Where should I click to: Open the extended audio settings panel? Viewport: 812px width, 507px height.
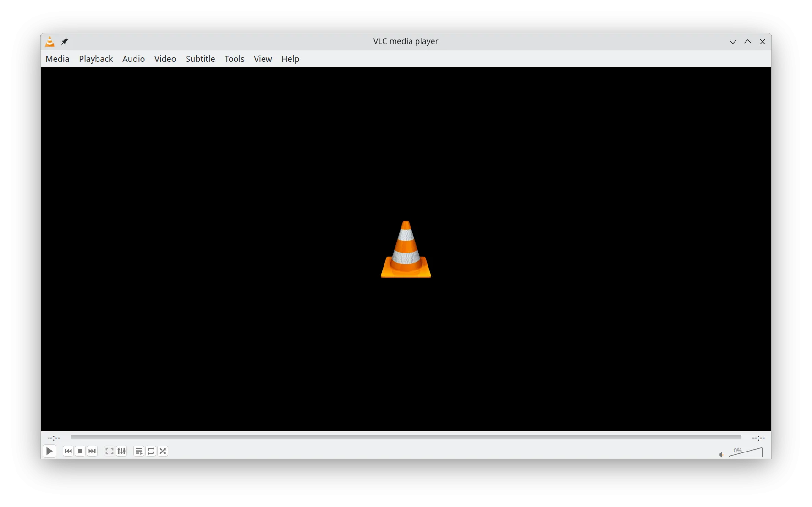pyautogui.click(x=121, y=451)
